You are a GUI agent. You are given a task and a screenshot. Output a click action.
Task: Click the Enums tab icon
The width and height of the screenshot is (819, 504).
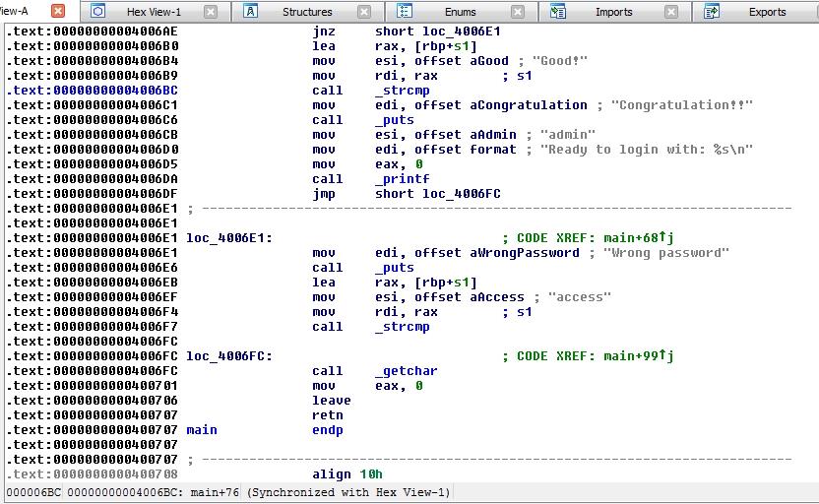pos(405,11)
